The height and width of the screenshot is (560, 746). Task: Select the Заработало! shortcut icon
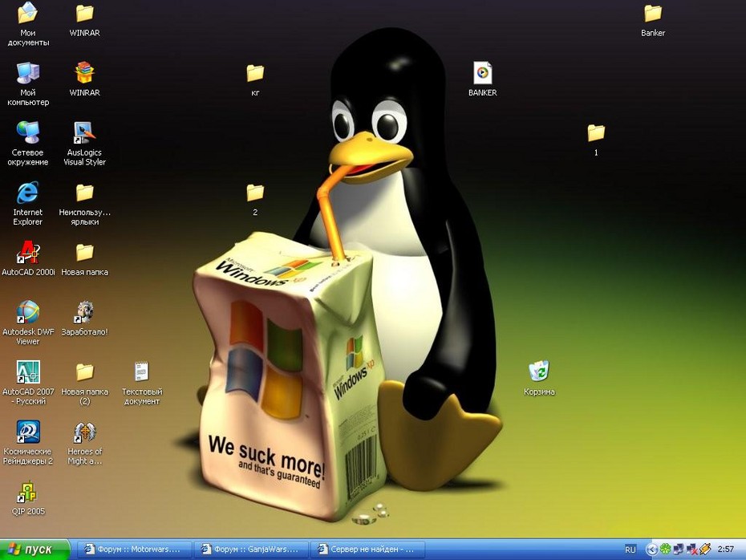(84, 313)
